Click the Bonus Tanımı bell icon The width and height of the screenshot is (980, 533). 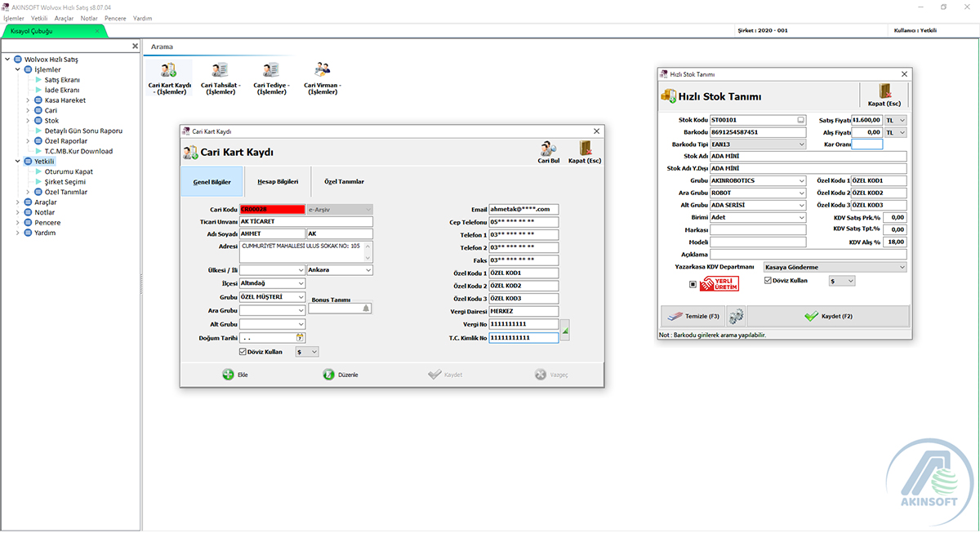366,309
